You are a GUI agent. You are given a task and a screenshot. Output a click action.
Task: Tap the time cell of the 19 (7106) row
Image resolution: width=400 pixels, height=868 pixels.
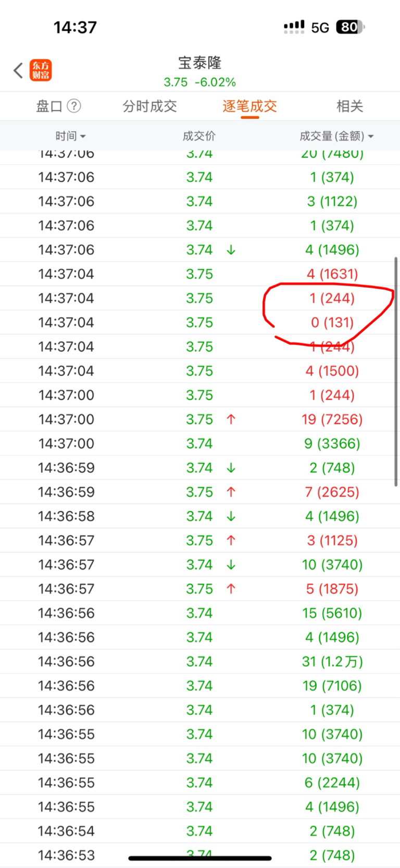click(x=66, y=686)
